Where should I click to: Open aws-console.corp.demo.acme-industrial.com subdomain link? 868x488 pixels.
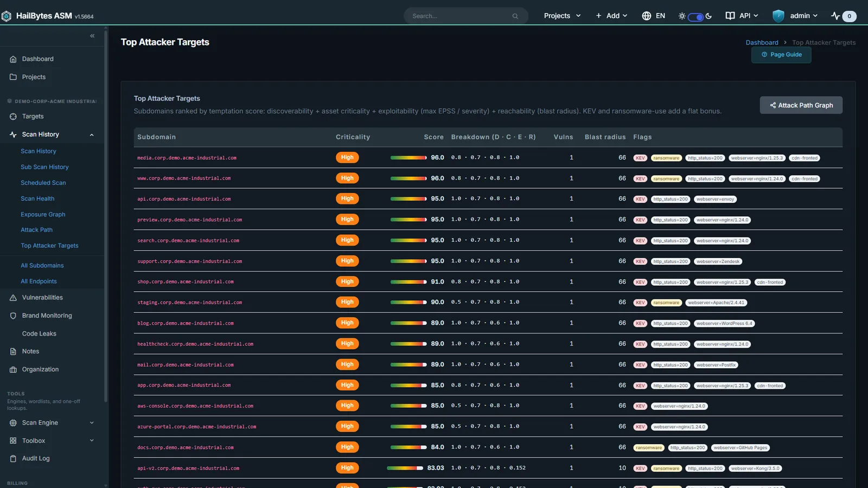(x=195, y=406)
